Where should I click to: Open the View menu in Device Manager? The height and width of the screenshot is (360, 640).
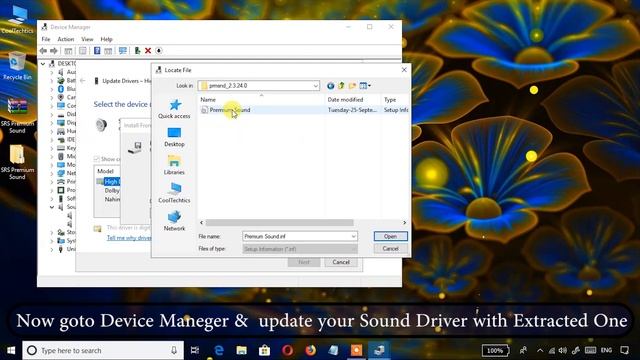87,39
